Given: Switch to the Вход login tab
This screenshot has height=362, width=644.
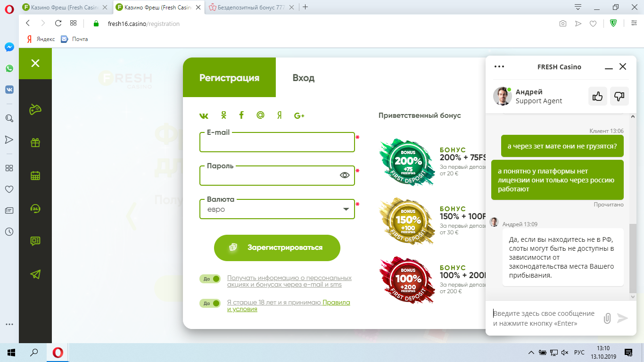Looking at the screenshot, I should click(x=303, y=78).
